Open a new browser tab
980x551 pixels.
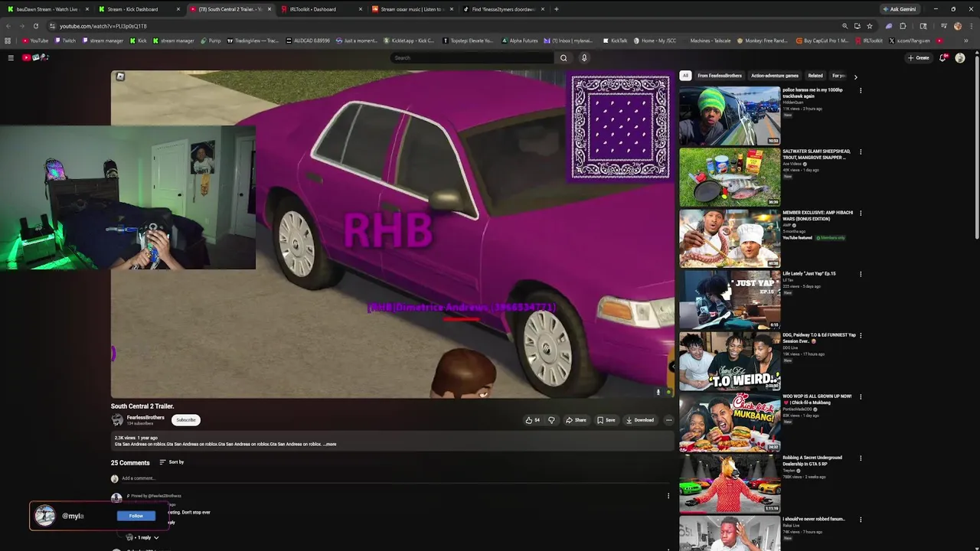point(556,9)
